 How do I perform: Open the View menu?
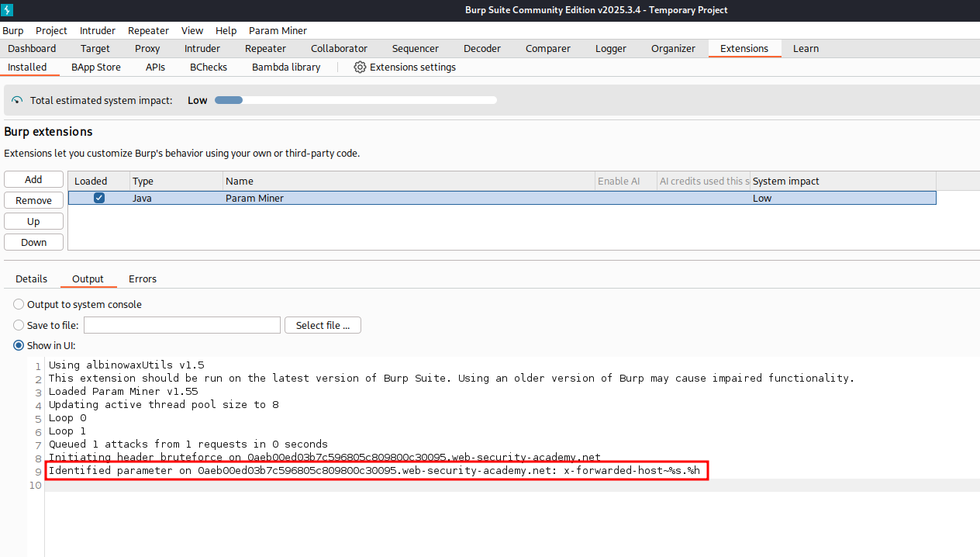tap(192, 31)
